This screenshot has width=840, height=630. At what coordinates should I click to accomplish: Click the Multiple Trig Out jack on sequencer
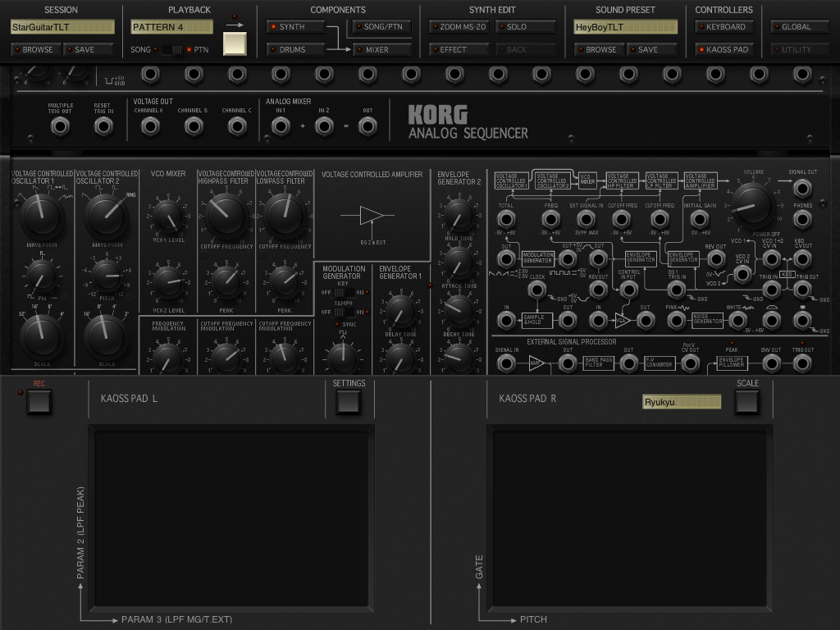click(x=60, y=127)
